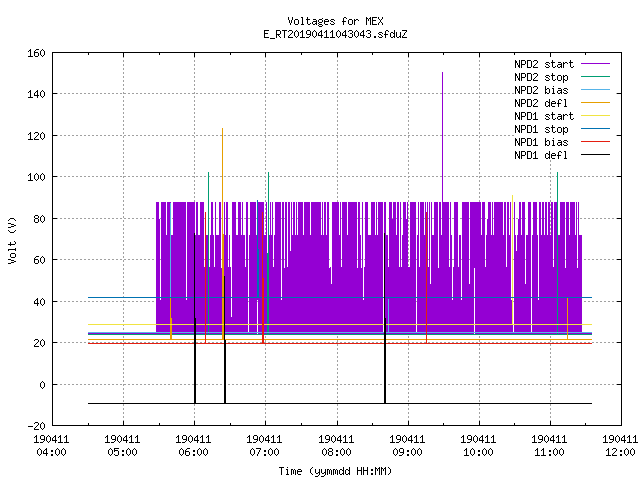Click the 10:00 x-axis time label

478,452
